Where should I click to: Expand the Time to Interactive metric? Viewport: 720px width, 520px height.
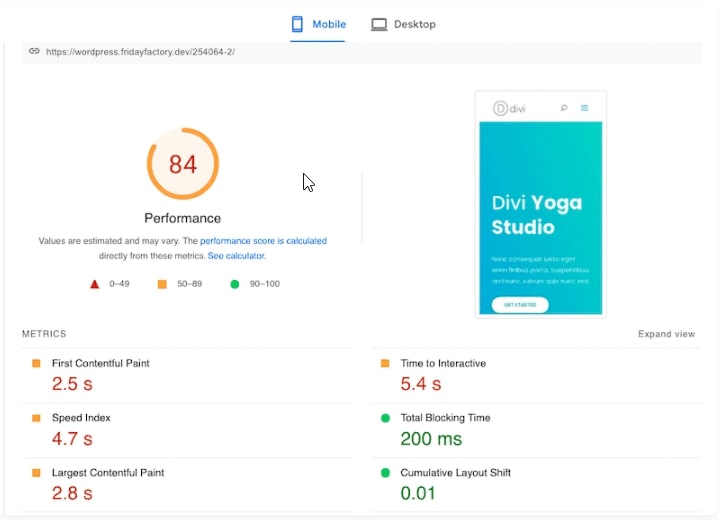443,364
